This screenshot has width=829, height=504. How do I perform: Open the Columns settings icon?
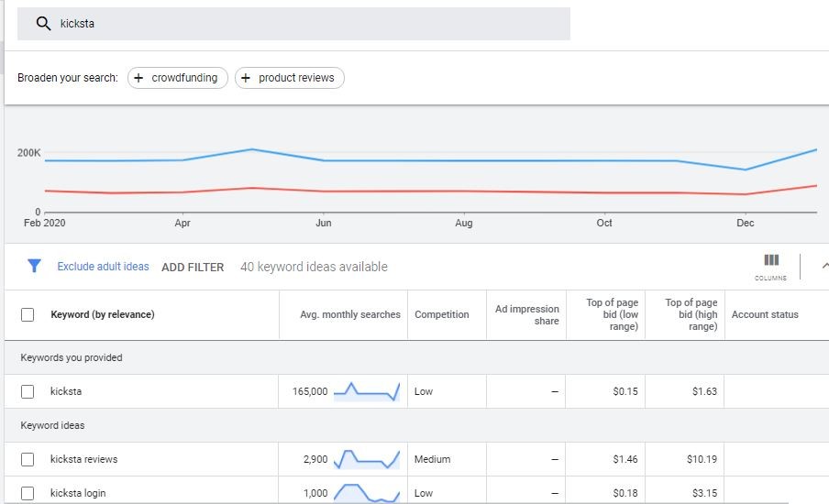[x=771, y=266]
